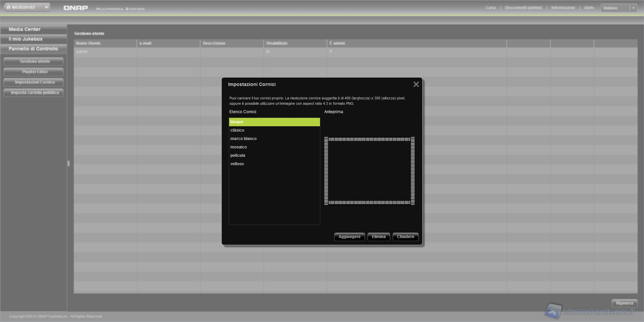Close the Impostazioni Cornici dialog with X
Image resolution: width=644 pixels, height=322 pixels.
(x=416, y=84)
